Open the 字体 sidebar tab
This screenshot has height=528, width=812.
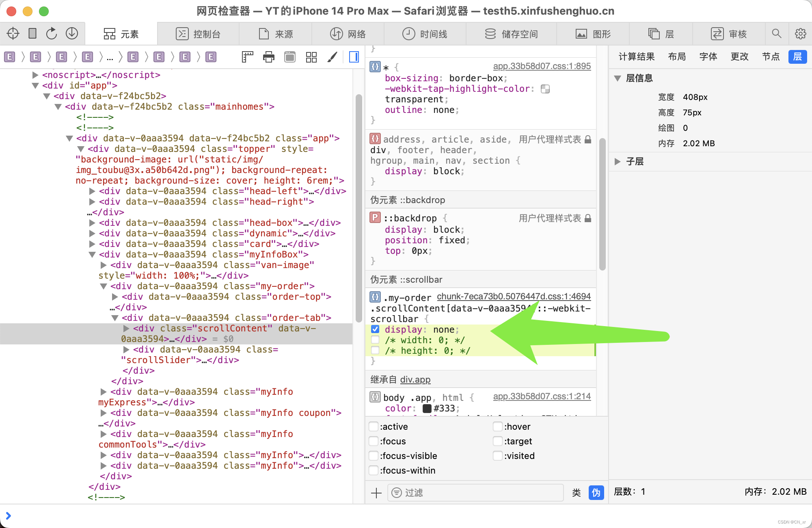point(708,57)
